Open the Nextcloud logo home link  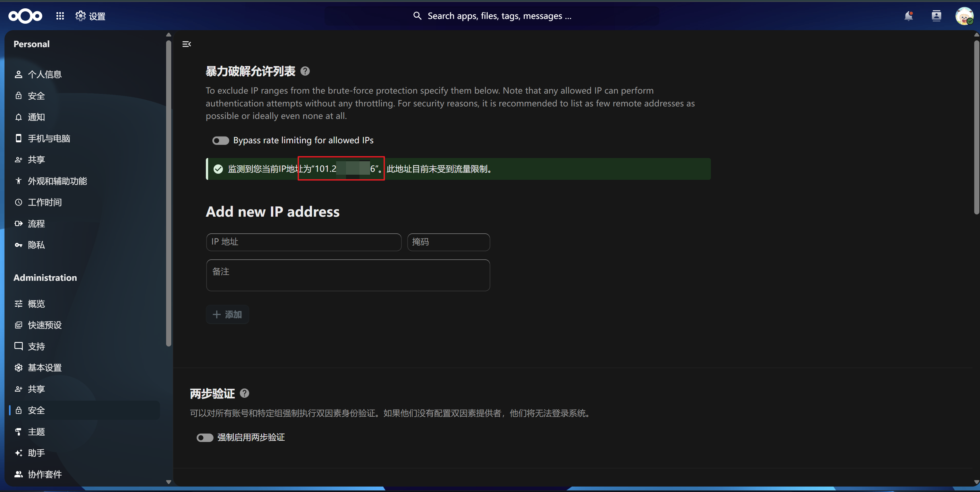(25, 16)
